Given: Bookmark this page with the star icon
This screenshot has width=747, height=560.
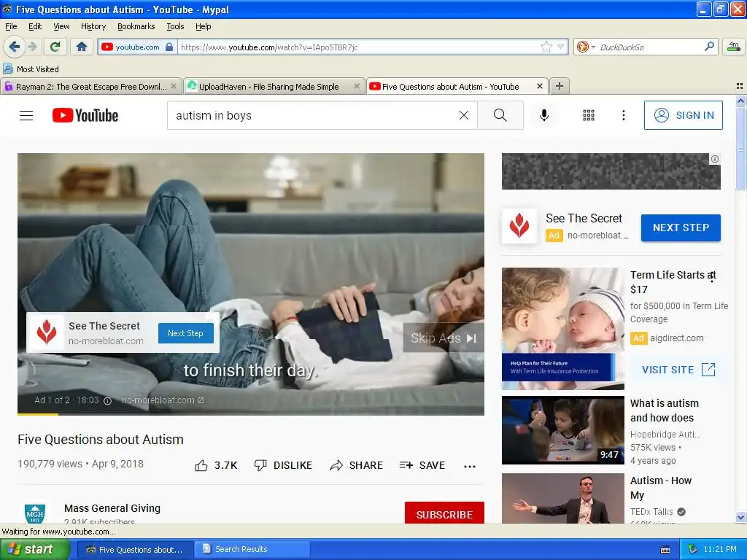Looking at the screenshot, I should [x=546, y=47].
